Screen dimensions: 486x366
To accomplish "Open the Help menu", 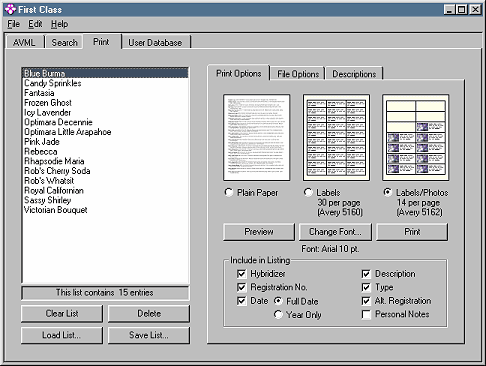I will pyautogui.click(x=59, y=24).
